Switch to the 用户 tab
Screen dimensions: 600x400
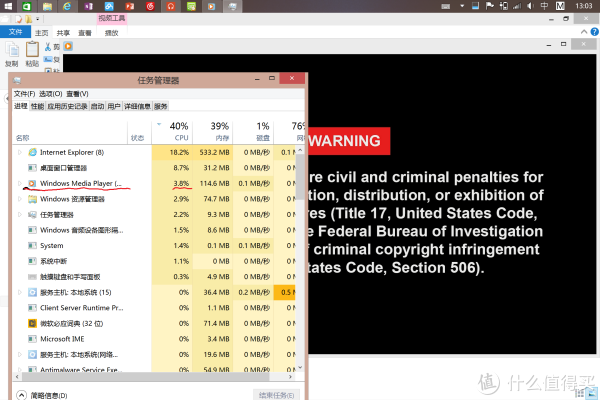coord(114,106)
